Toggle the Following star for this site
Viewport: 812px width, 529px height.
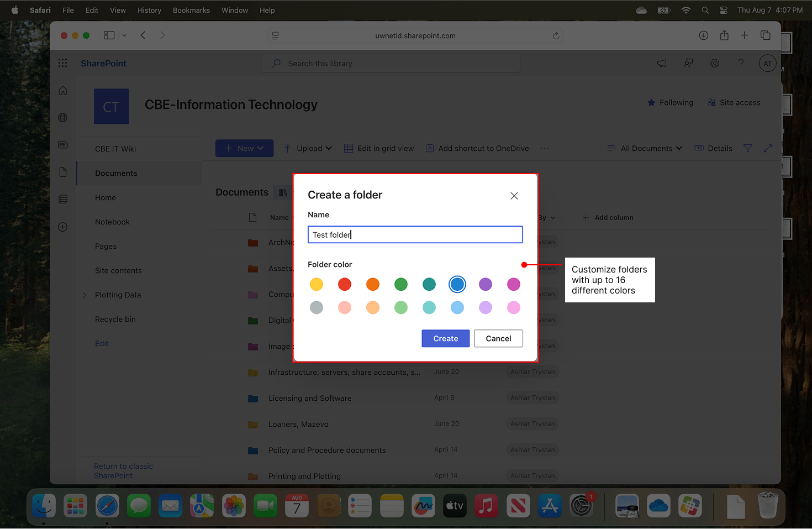(x=669, y=102)
